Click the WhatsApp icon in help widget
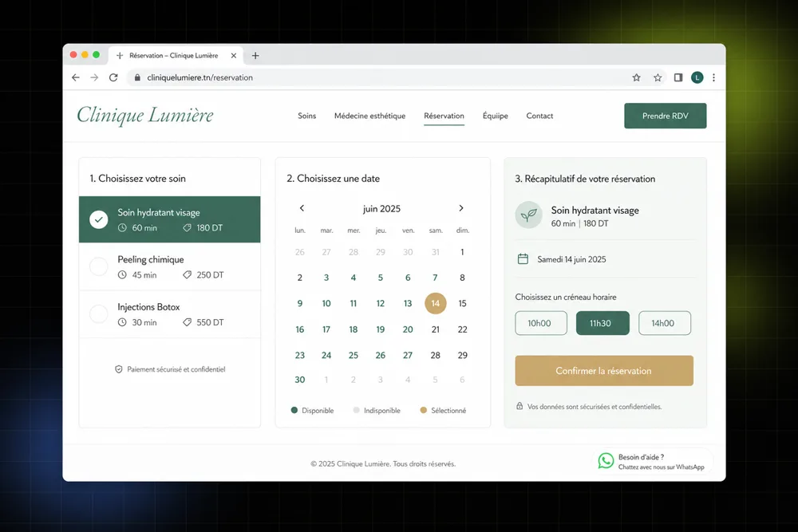Screen dimensions: 798x532 point(606,461)
